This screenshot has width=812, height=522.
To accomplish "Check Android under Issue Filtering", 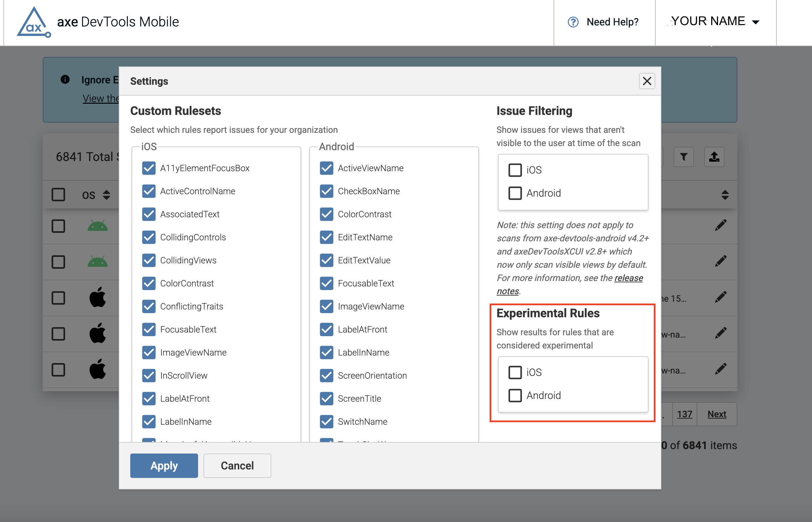I will click(x=515, y=193).
